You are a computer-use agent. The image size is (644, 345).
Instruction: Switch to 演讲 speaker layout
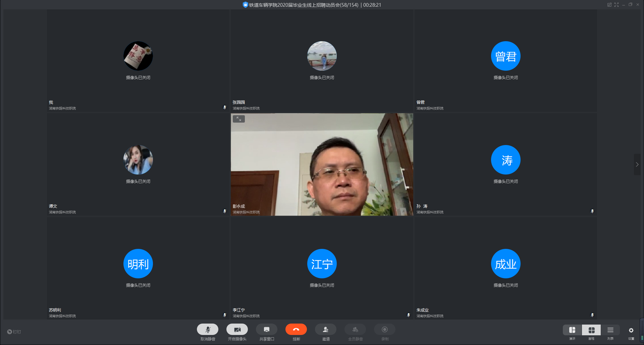click(572, 330)
